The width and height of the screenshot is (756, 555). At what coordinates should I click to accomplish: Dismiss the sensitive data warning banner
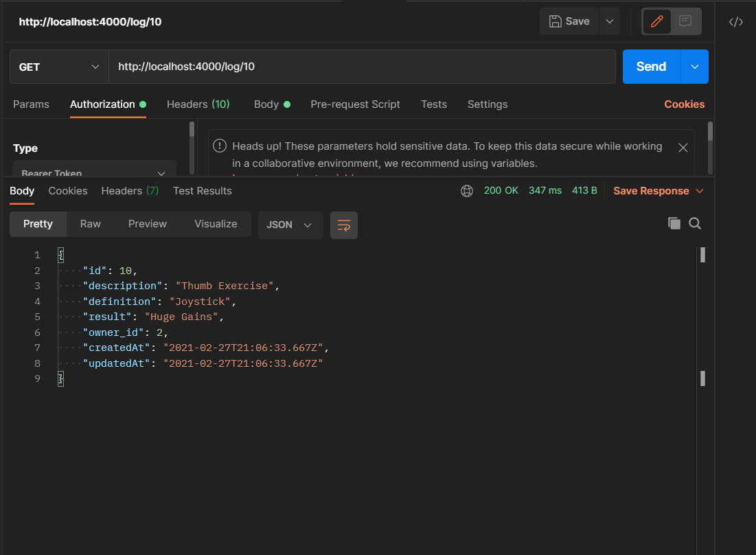coord(684,147)
